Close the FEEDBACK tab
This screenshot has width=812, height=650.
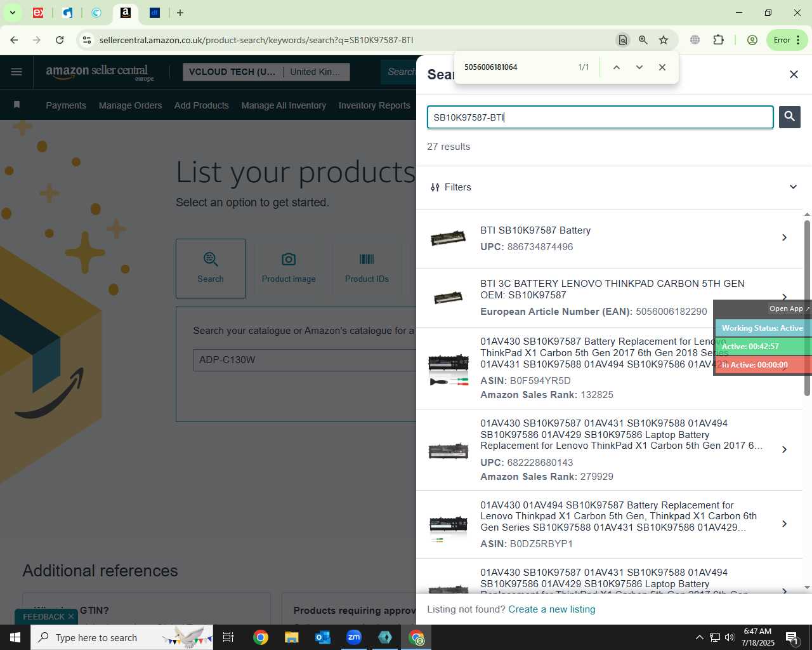click(71, 616)
